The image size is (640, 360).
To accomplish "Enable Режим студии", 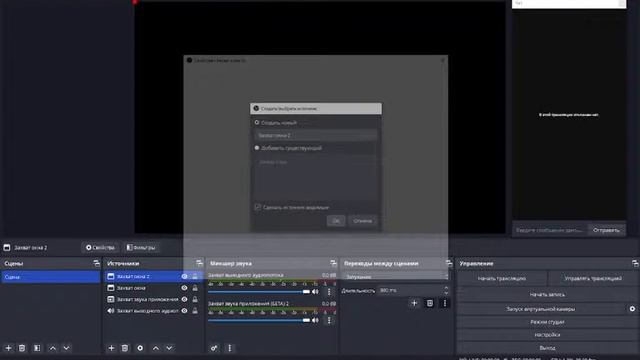I will pos(547,322).
